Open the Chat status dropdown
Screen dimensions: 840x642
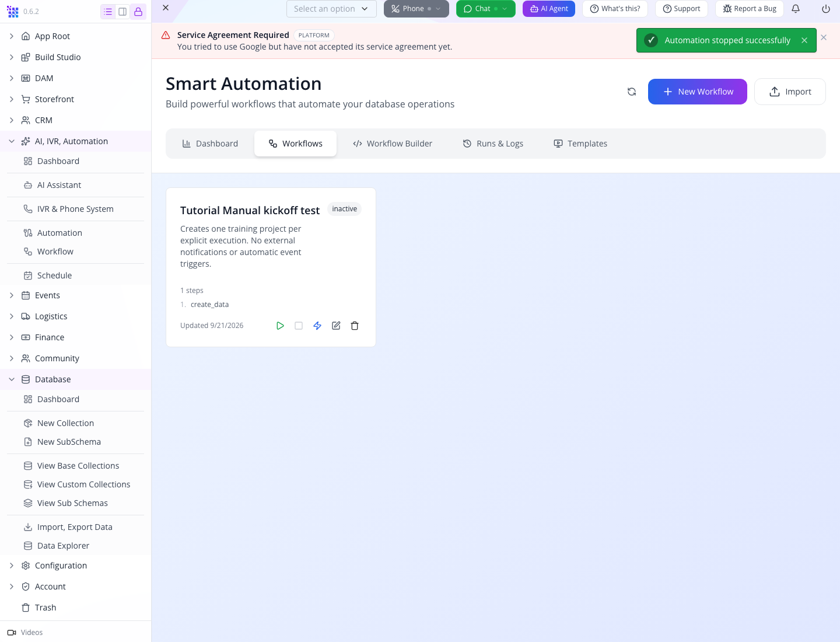(486, 9)
